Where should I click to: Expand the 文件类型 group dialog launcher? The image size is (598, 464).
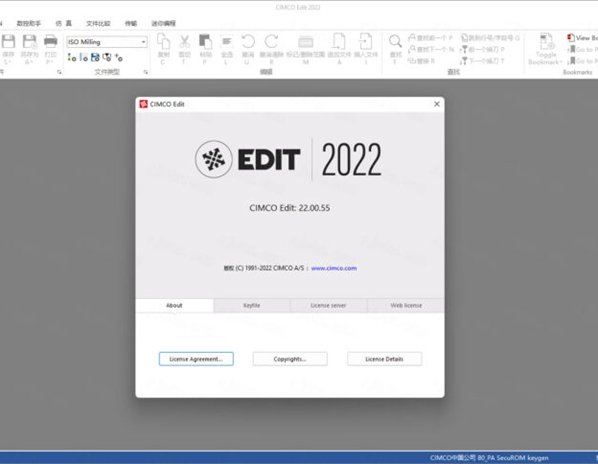coord(146,72)
